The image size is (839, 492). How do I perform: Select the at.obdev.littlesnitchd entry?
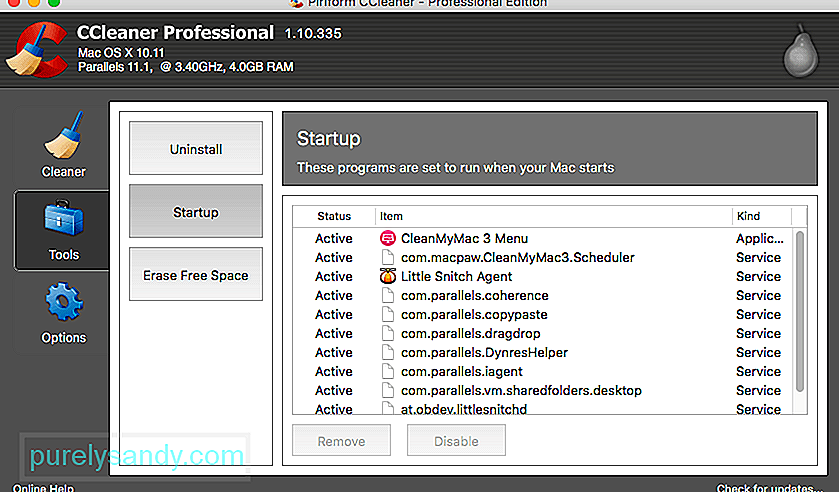543,408
